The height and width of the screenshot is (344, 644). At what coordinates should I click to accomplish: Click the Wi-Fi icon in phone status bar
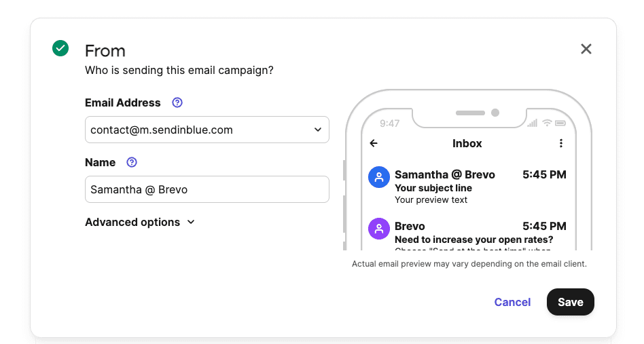pyautogui.click(x=547, y=123)
